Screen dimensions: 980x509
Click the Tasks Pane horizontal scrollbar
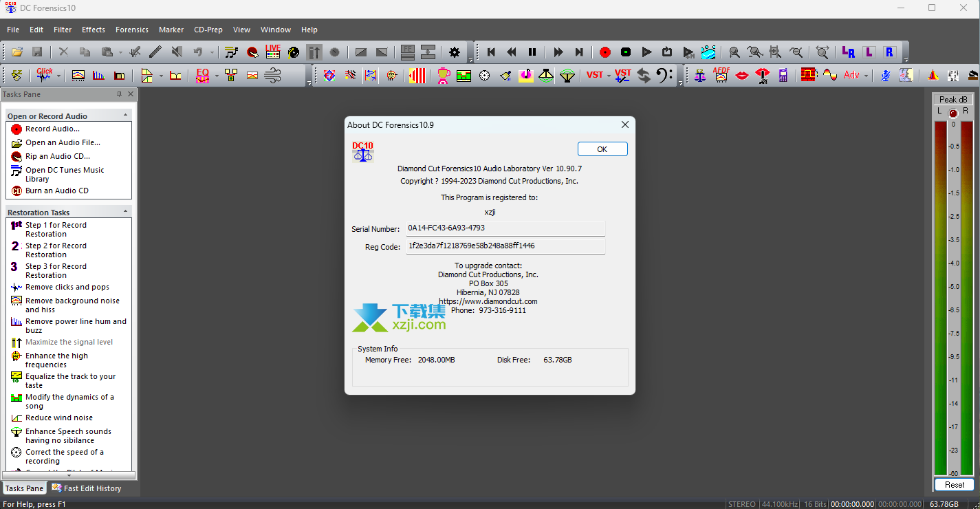pyautogui.click(x=69, y=475)
